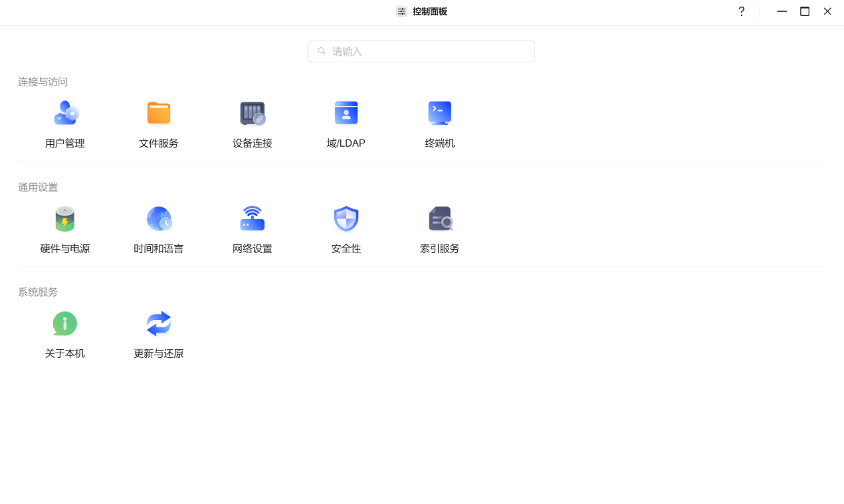This screenshot has height=504, width=844.
Task: Open 用户管理 (User Management)
Action: coord(65,124)
